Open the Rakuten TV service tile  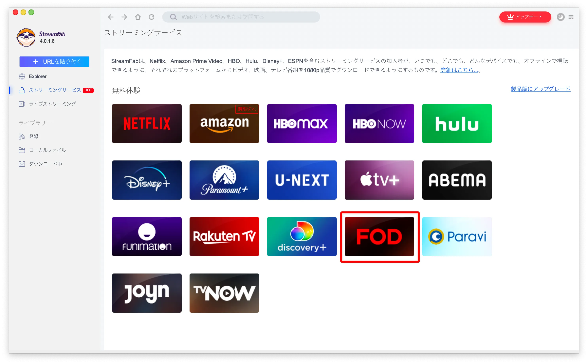[224, 236]
